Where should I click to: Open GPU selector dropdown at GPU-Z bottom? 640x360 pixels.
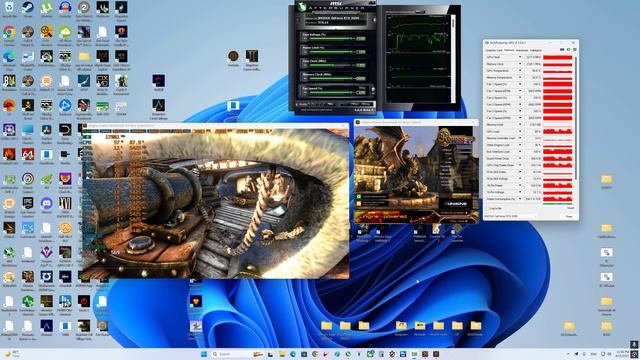pos(510,216)
